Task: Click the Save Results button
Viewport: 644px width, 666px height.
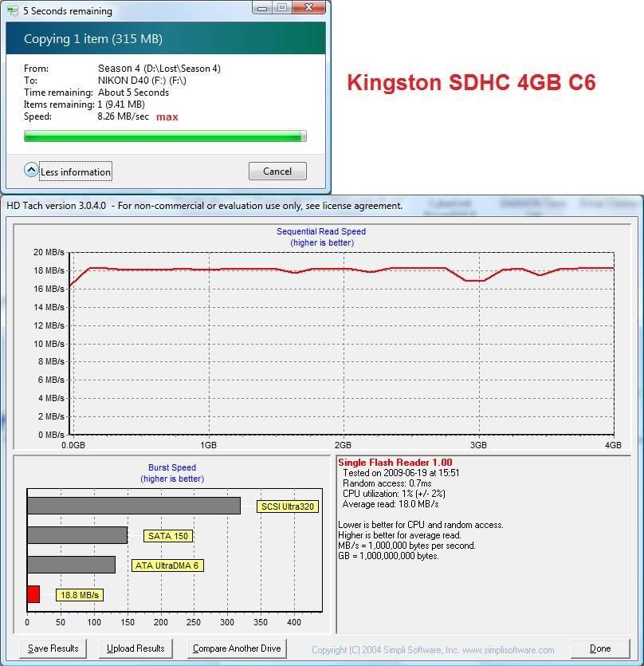Action: pos(52,648)
